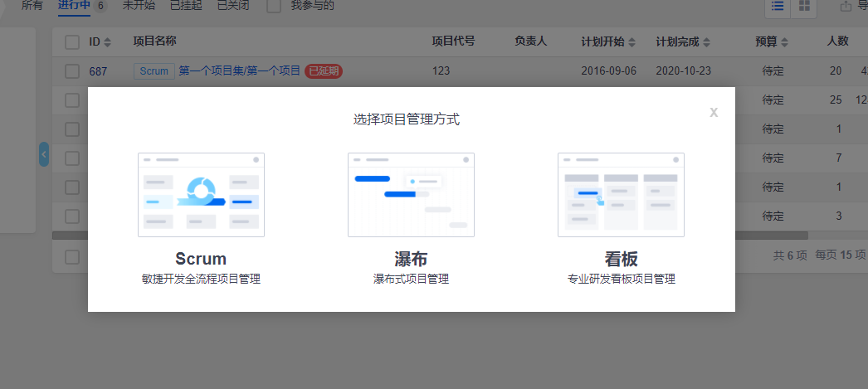
Task: Check the checkbox in row with 人数 25
Action: 72,100
